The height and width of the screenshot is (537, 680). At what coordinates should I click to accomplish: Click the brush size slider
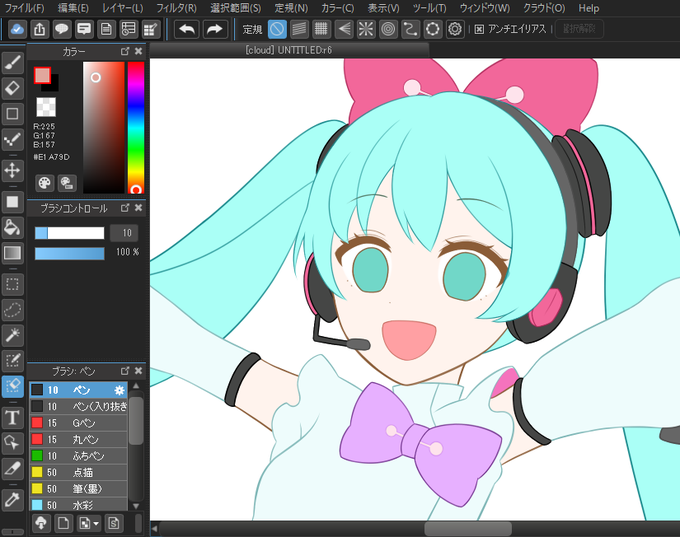click(69, 233)
